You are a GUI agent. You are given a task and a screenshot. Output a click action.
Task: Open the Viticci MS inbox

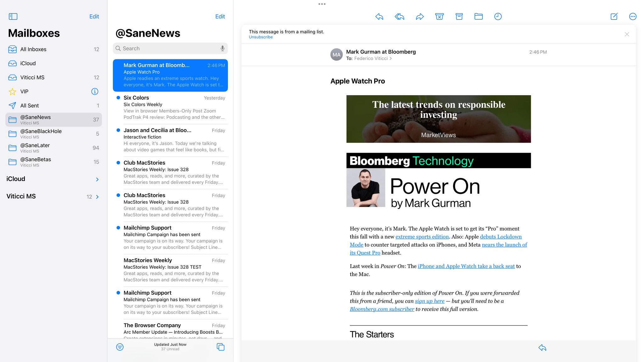(x=53, y=77)
